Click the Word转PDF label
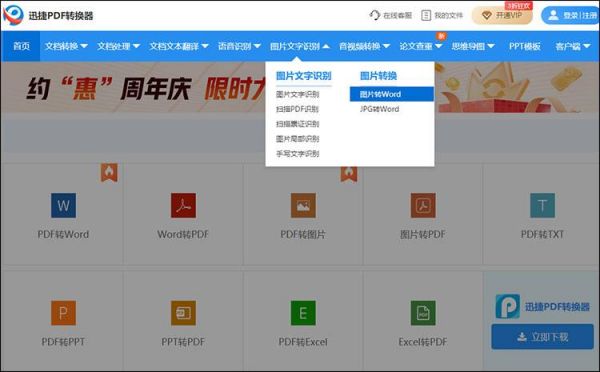The height and width of the screenshot is (372, 600). (183, 234)
